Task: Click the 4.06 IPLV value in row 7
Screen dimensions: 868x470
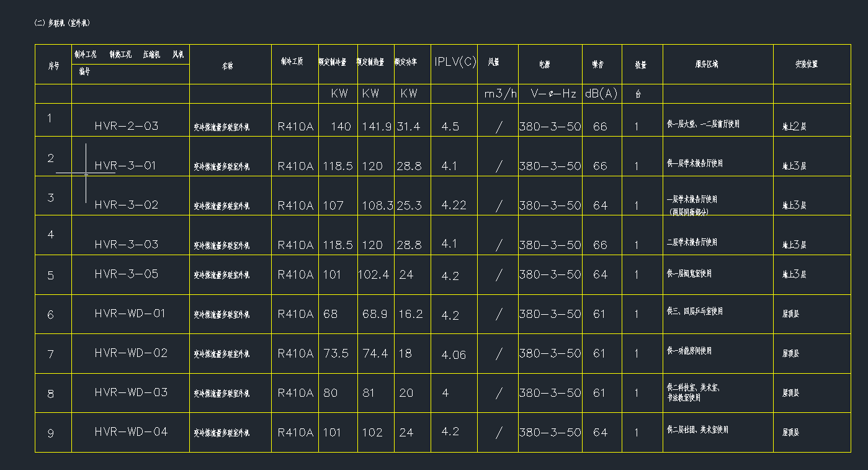Action: pos(454,355)
